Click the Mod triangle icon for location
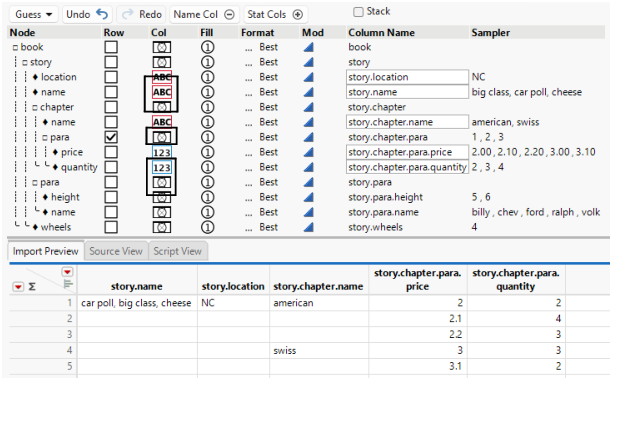The width and height of the screenshot is (634, 427). [309, 77]
